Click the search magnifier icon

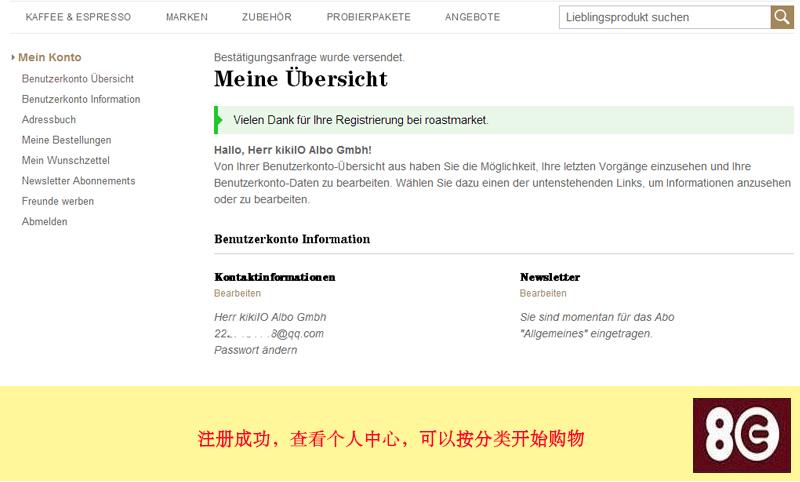coord(782,17)
